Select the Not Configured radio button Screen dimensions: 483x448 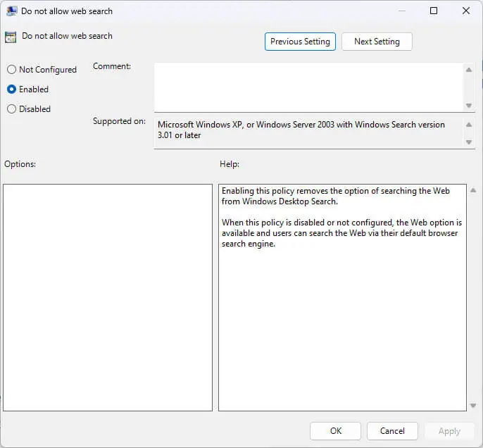pyautogui.click(x=12, y=69)
